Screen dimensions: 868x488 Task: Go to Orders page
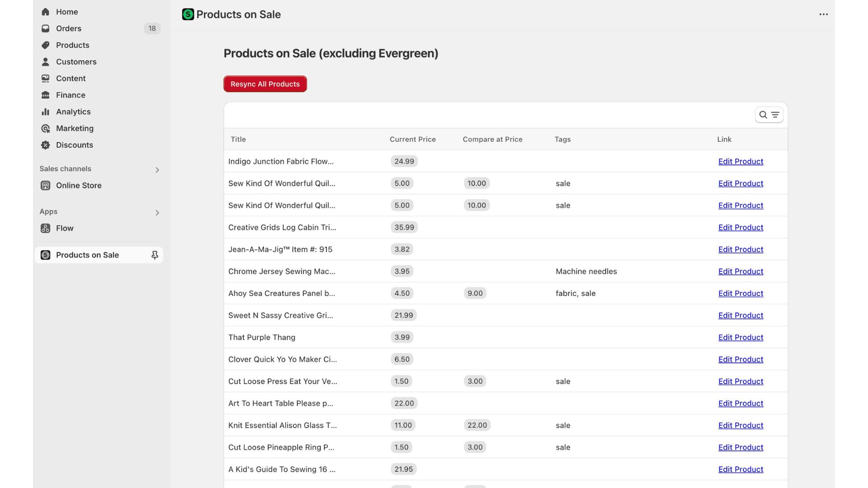tap(99, 28)
